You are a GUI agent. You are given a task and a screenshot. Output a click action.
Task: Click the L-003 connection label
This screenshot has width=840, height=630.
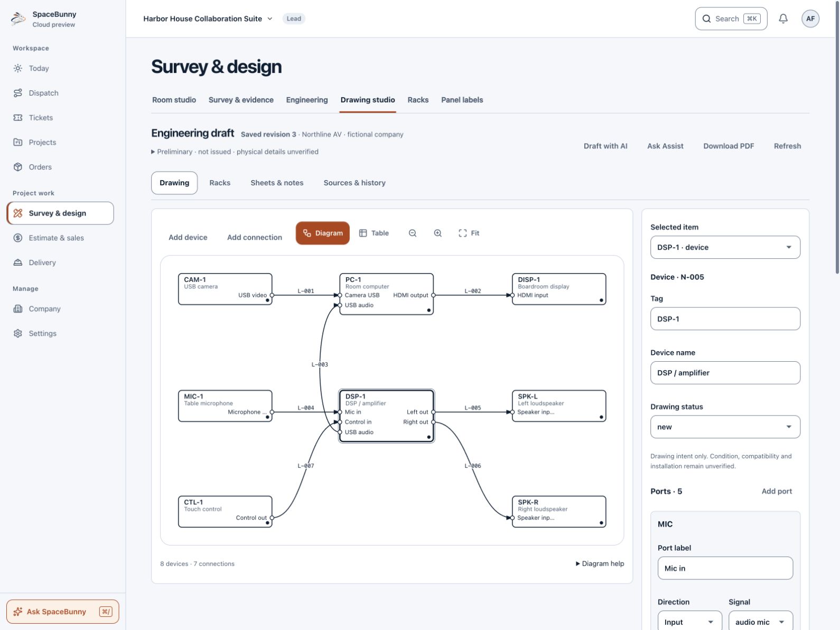coord(320,364)
